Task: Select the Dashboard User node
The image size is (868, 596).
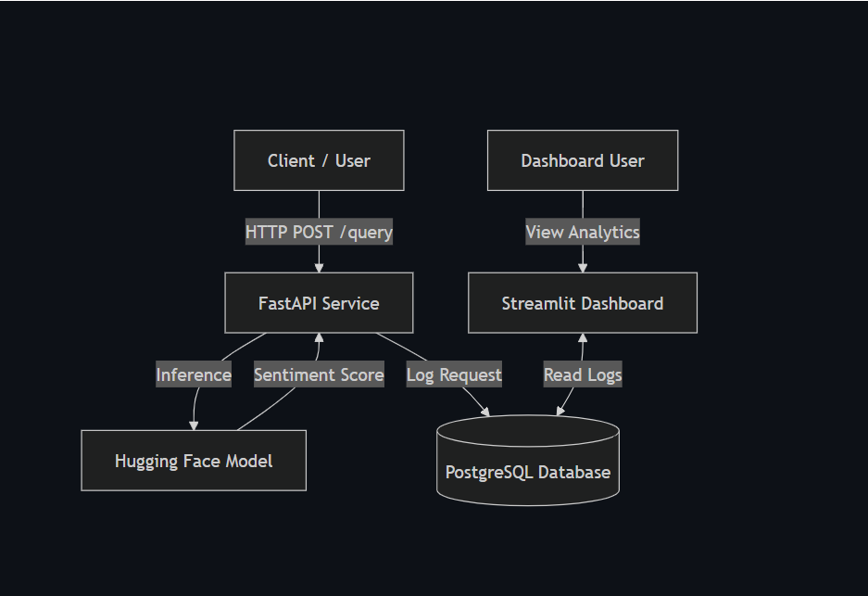Action: click(582, 159)
